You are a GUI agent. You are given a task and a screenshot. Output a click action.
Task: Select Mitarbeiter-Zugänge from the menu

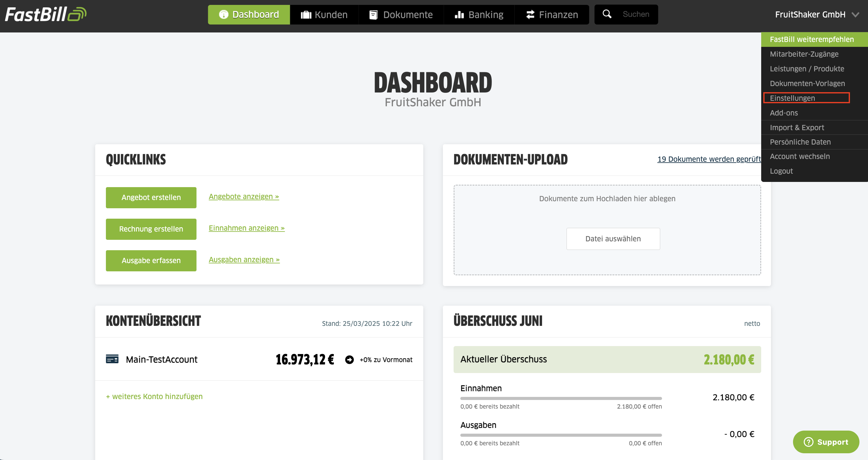coord(814,54)
